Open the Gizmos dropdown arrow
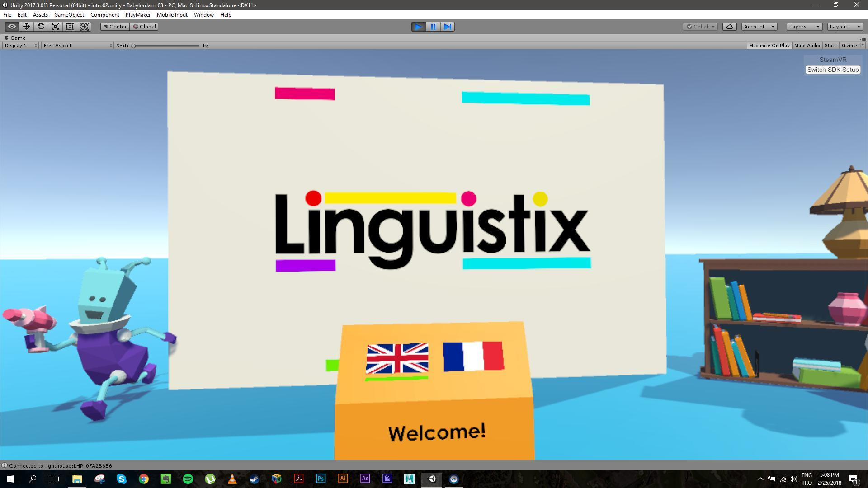Viewport: 868px width, 488px height. (863, 46)
